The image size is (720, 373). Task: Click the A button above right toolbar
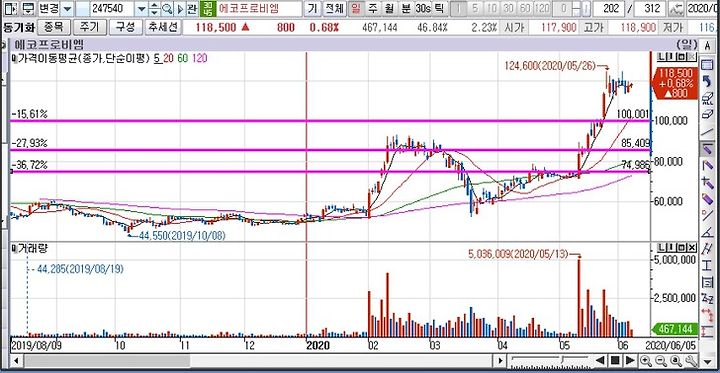tap(707, 46)
